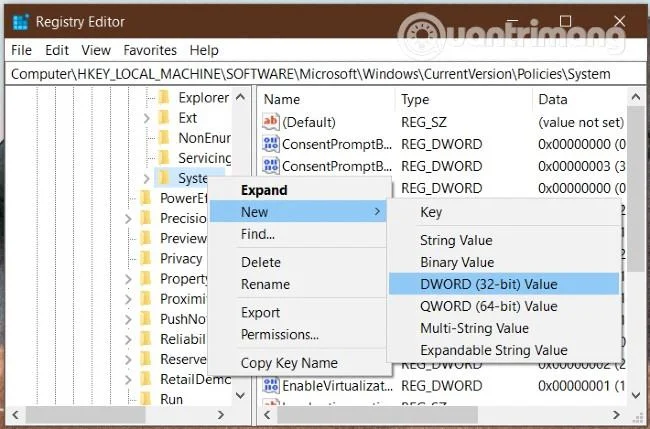This screenshot has width=650, height=429.
Task: Click the Run folder icon
Action: [x=146, y=399]
